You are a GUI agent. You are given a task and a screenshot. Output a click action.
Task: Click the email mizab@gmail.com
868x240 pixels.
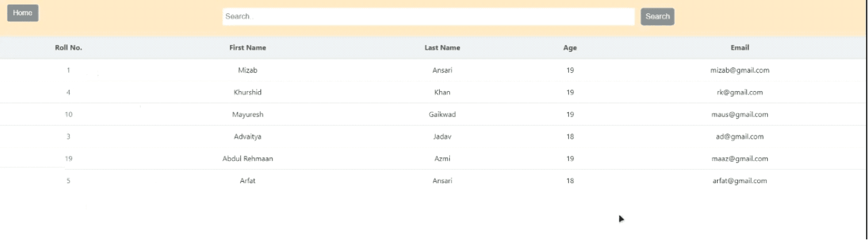740,70
